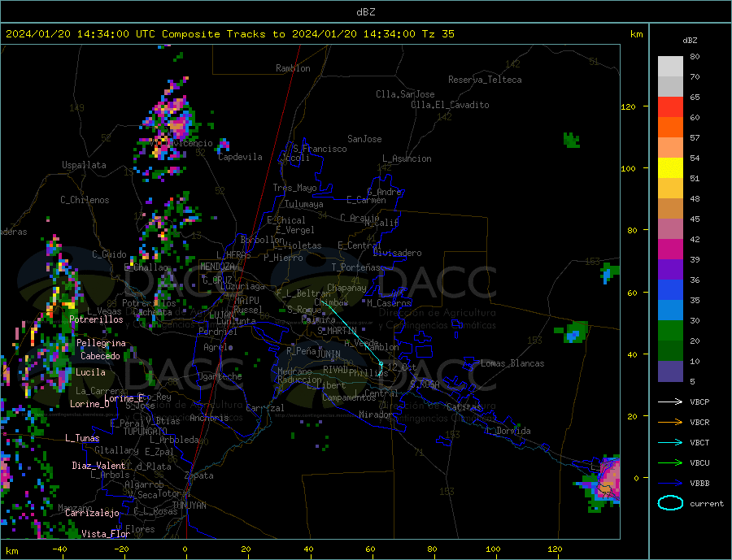Click the Uspallata place label
The image size is (732, 560).
[x=84, y=165]
